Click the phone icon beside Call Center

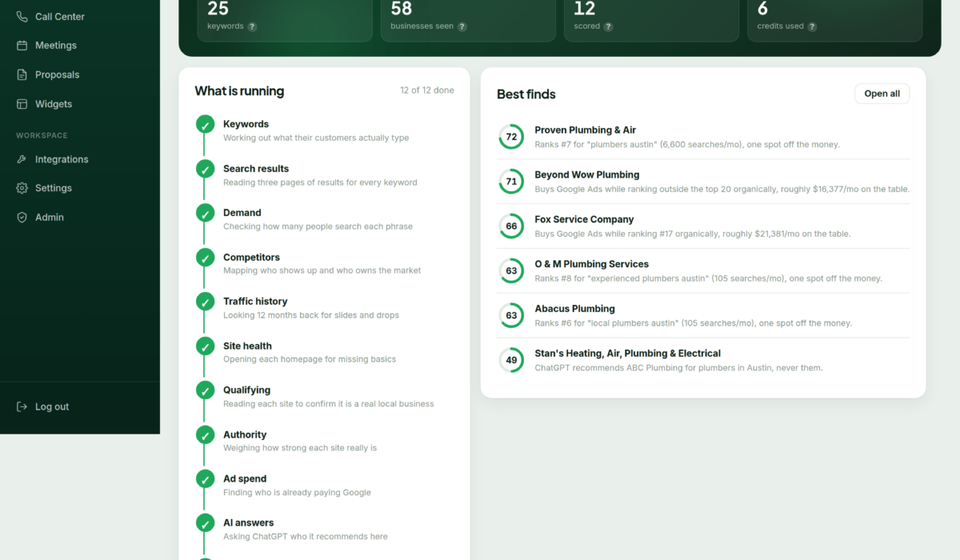(x=22, y=17)
